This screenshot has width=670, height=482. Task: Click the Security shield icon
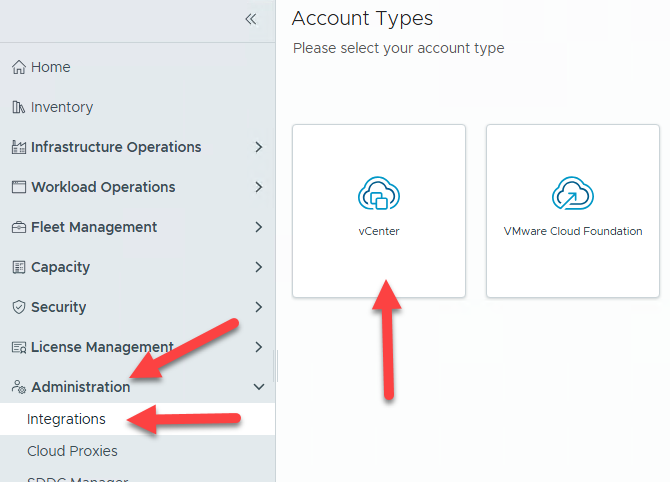tap(18, 307)
